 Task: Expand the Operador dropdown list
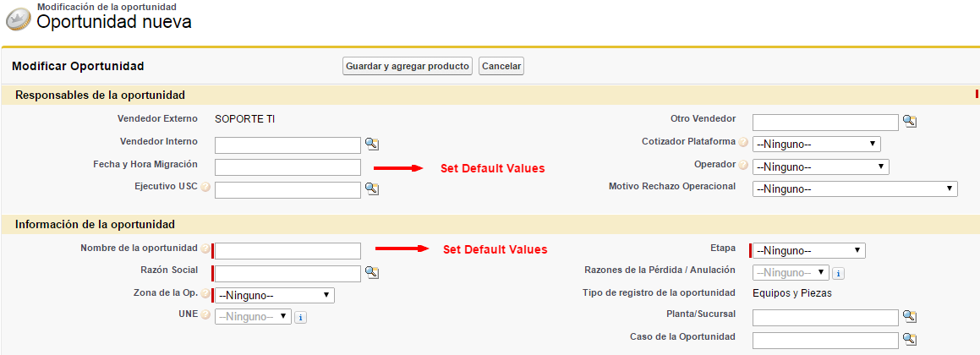(820, 167)
